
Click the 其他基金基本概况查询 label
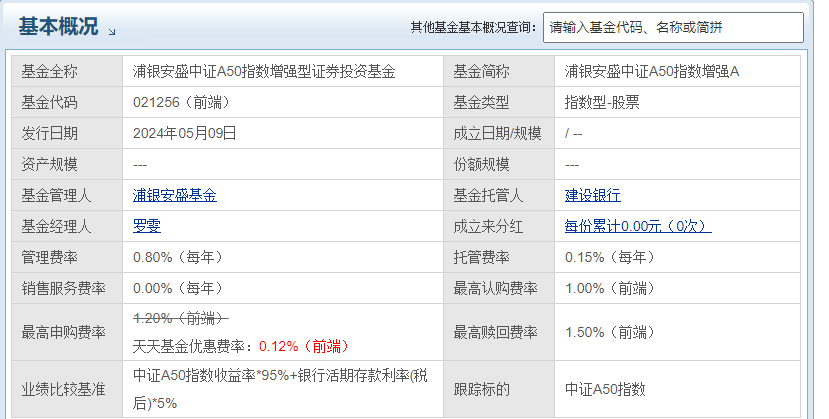[x=474, y=27]
